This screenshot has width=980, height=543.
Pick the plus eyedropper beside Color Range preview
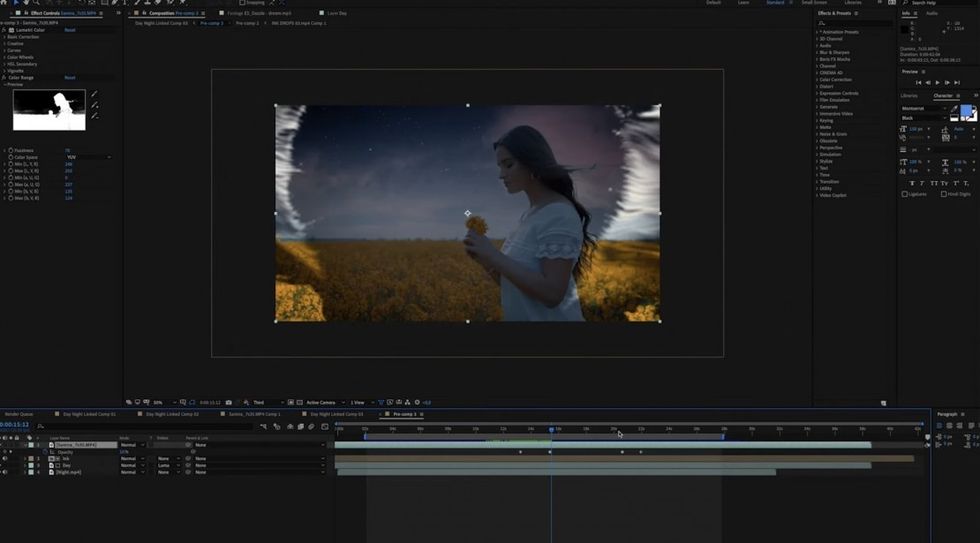coord(94,105)
